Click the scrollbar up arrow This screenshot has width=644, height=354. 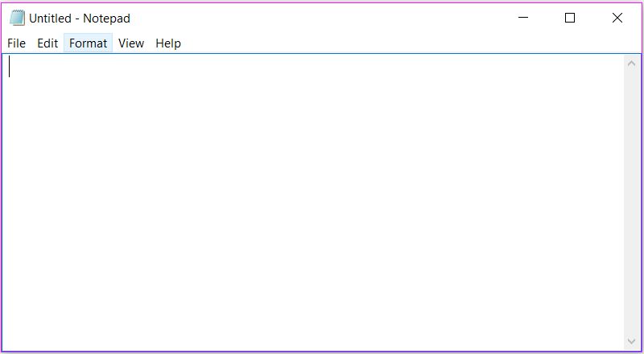click(632, 64)
